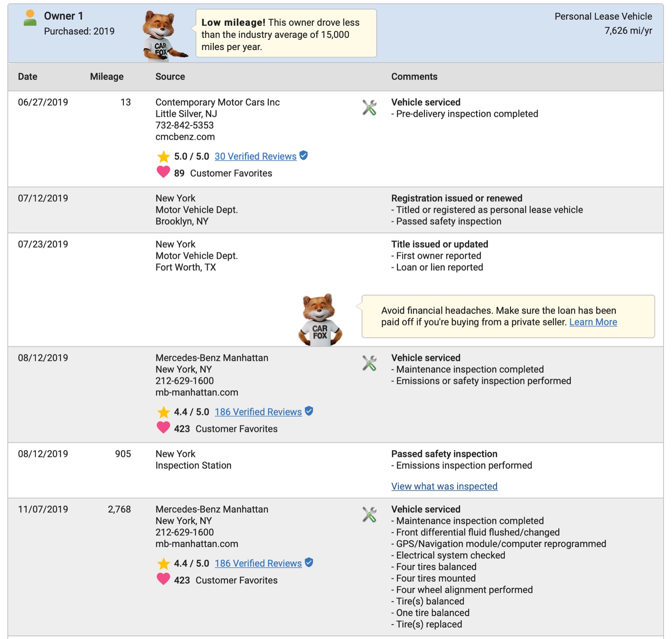Click the wrench icon for 11/07/2019 service
Screen dimensions: 672x639
coord(369,514)
